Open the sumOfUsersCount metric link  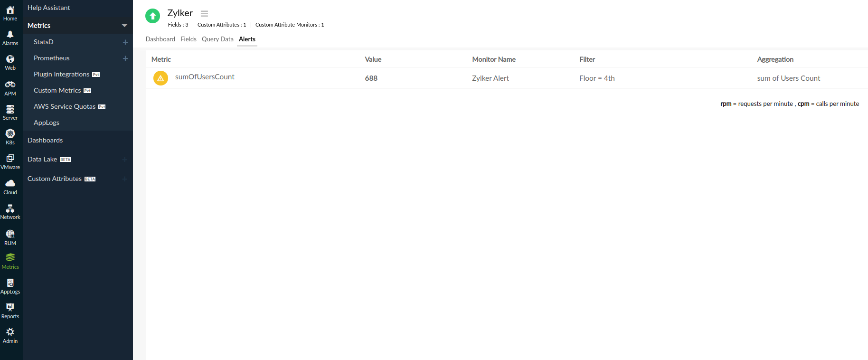pyautogui.click(x=205, y=77)
